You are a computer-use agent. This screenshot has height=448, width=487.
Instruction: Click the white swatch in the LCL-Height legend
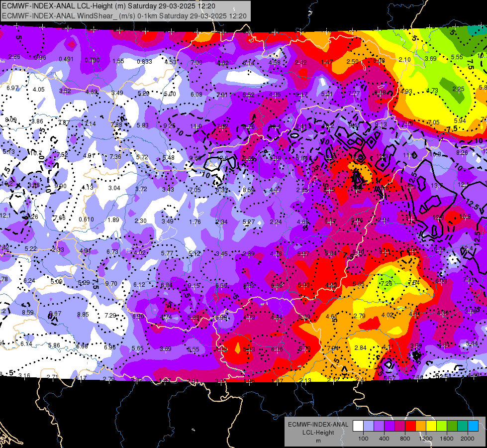coord(358,426)
